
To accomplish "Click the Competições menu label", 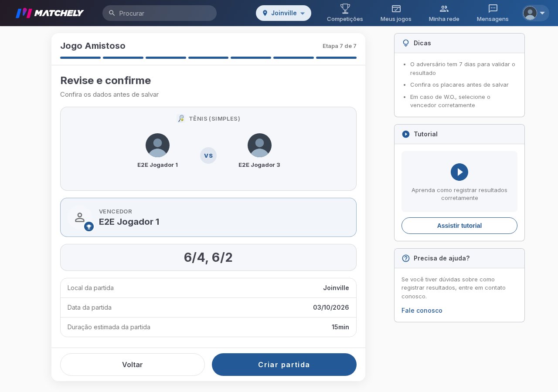I will 345,19.
